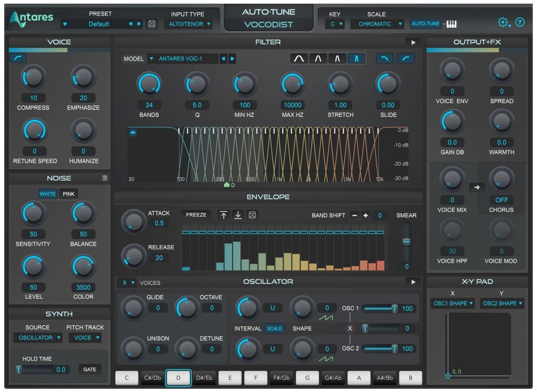Toggle the filter high-pass curve icon
Viewport: 537px width, 392px height.
coord(406,59)
